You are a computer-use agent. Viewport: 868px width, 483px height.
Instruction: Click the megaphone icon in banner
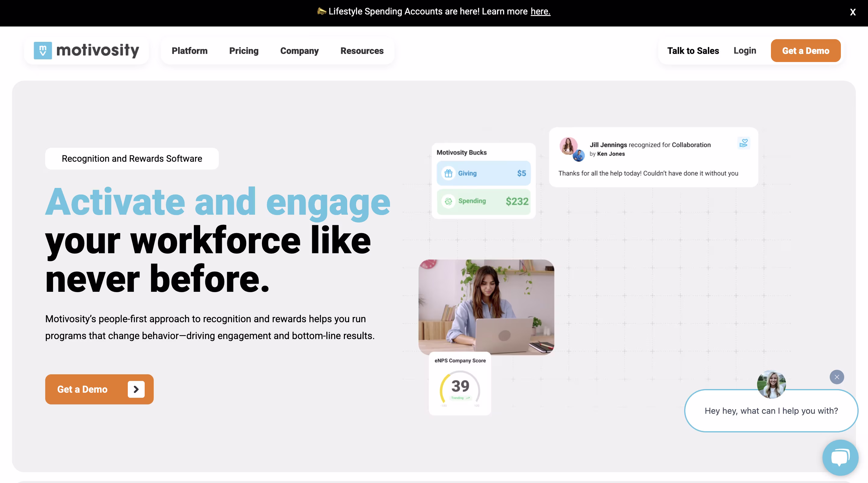[322, 11]
